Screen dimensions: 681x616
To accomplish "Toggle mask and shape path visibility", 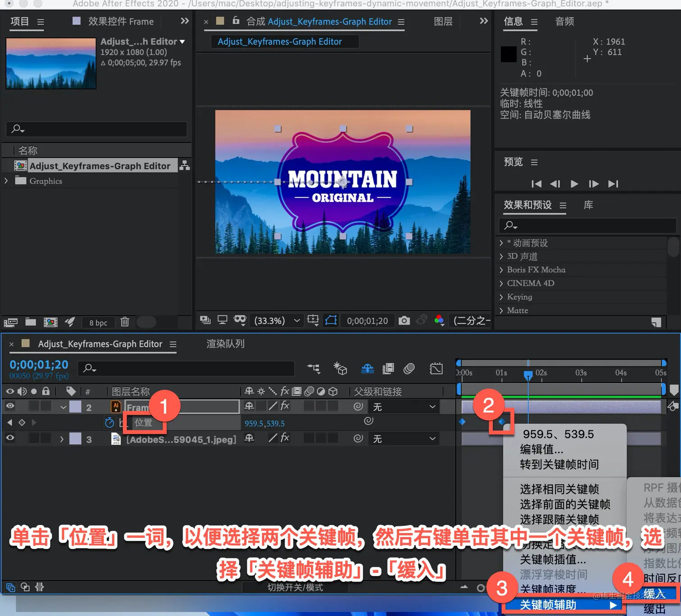I will coord(331,320).
